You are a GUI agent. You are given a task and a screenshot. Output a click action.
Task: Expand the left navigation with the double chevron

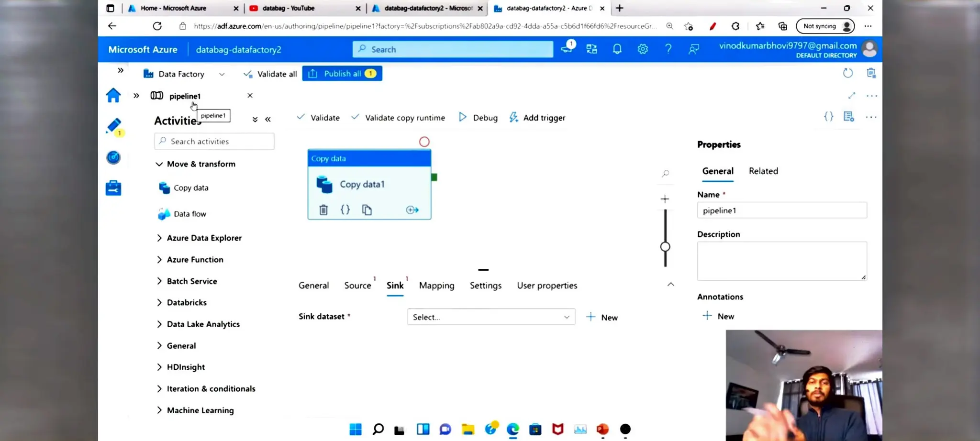click(x=121, y=70)
